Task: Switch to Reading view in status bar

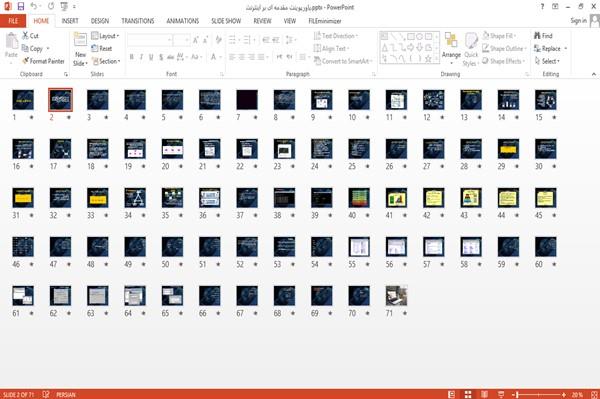Action: pos(484,394)
